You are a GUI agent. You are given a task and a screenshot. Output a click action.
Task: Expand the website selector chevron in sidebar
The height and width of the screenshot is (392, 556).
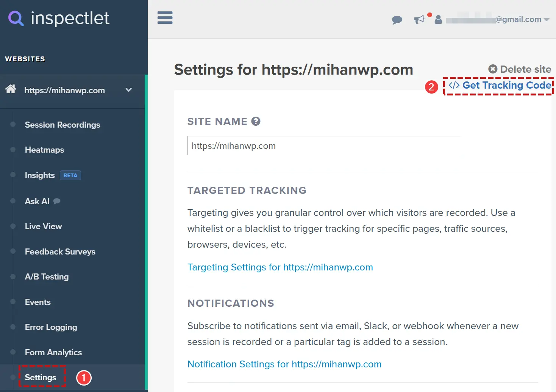point(129,90)
